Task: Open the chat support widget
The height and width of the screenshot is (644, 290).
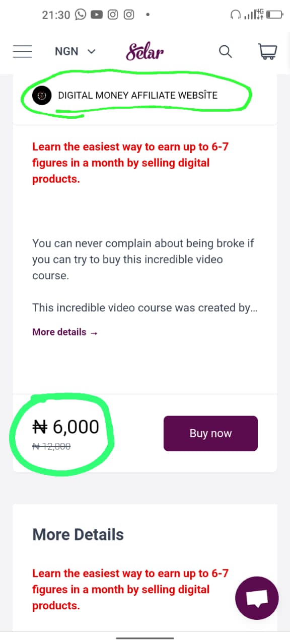Action: [x=257, y=598]
